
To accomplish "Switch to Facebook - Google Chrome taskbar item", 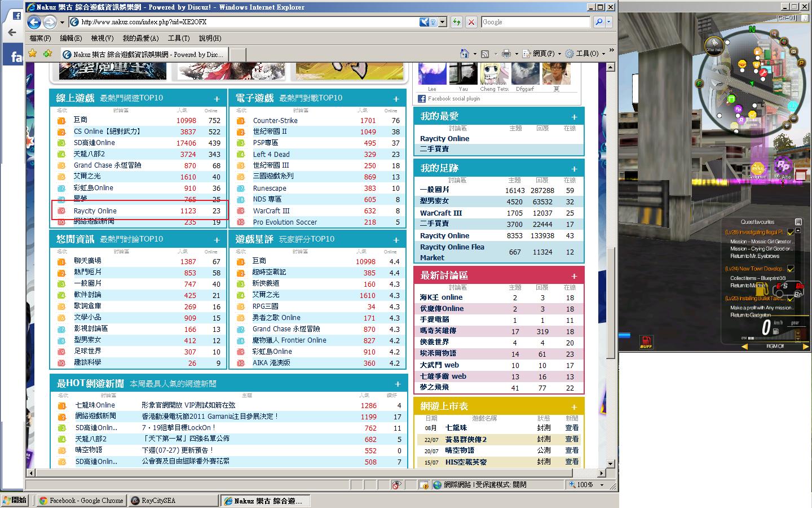I will pyautogui.click(x=82, y=501).
